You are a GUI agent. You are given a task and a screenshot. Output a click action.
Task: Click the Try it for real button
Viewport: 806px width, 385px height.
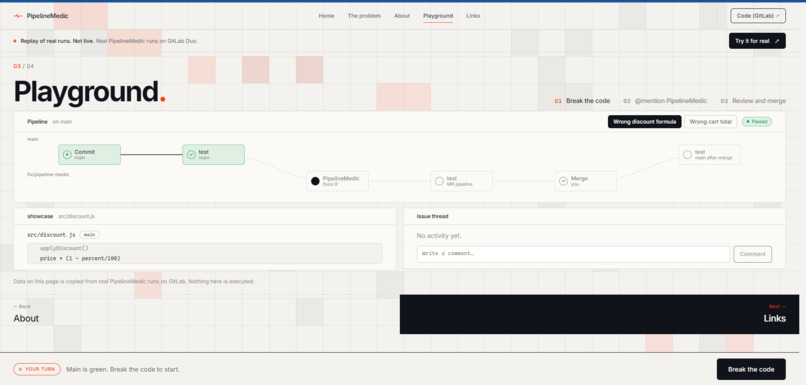point(757,41)
